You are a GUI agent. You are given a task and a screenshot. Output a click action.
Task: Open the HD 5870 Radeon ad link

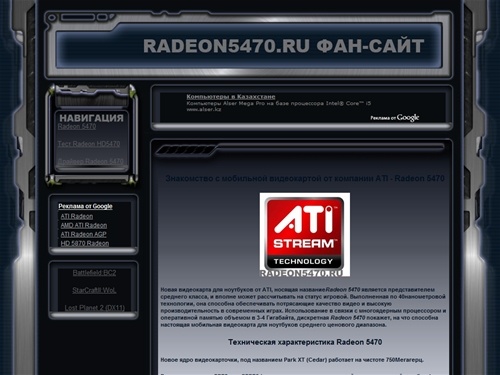point(85,243)
